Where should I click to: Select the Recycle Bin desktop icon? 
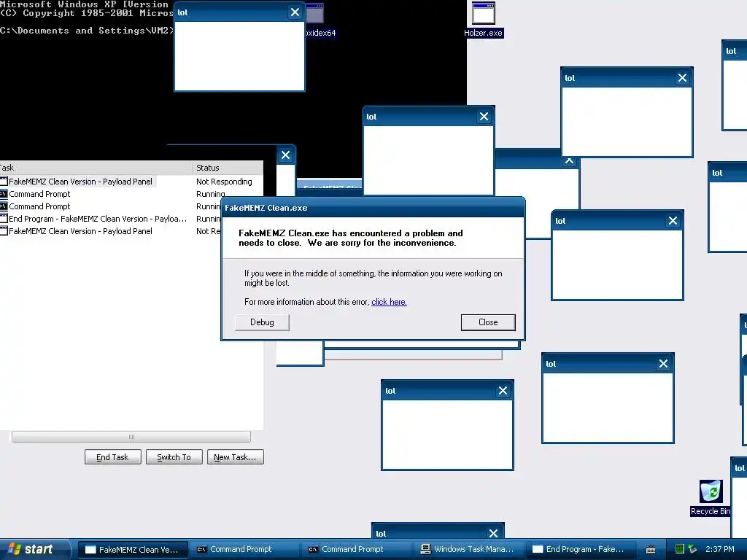pyautogui.click(x=711, y=497)
